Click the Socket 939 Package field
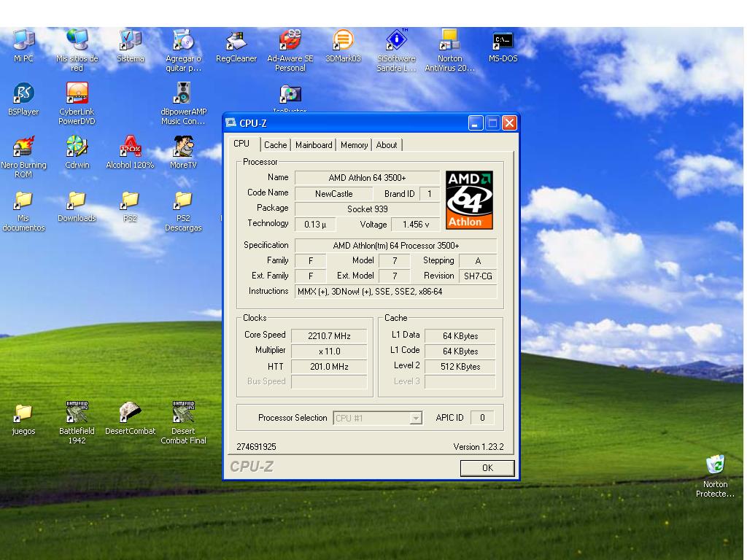Image resolution: width=747 pixels, height=560 pixels. [367, 209]
